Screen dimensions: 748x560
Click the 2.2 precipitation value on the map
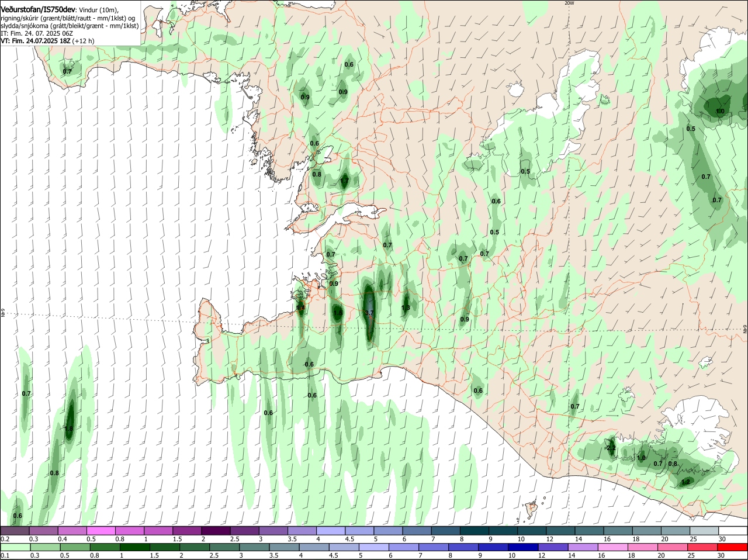(611, 448)
